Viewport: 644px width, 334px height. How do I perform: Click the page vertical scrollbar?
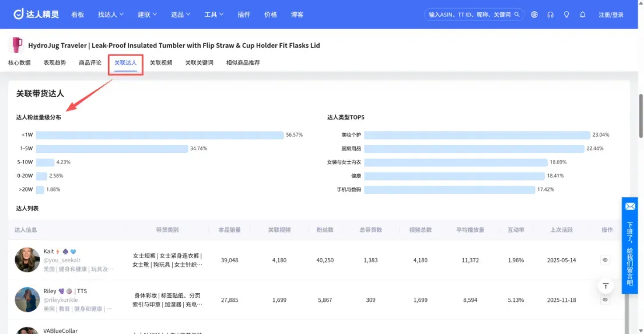[x=640, y=115]
